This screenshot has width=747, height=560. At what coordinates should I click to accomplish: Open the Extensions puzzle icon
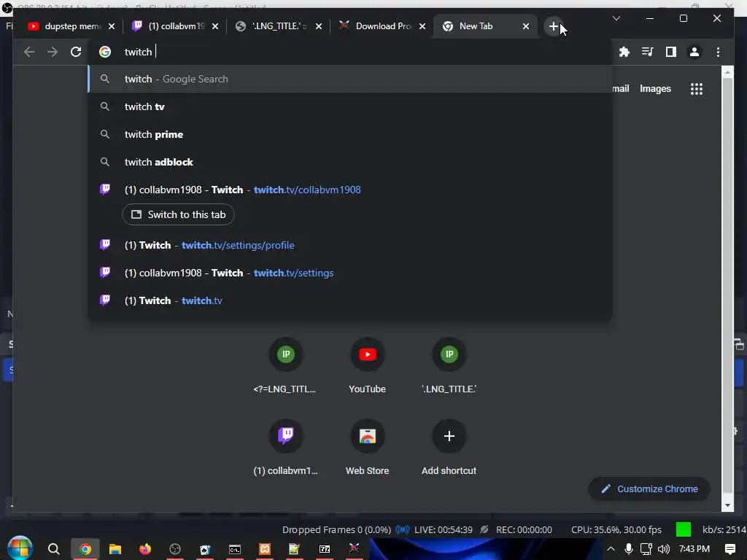tap(624, 52)
